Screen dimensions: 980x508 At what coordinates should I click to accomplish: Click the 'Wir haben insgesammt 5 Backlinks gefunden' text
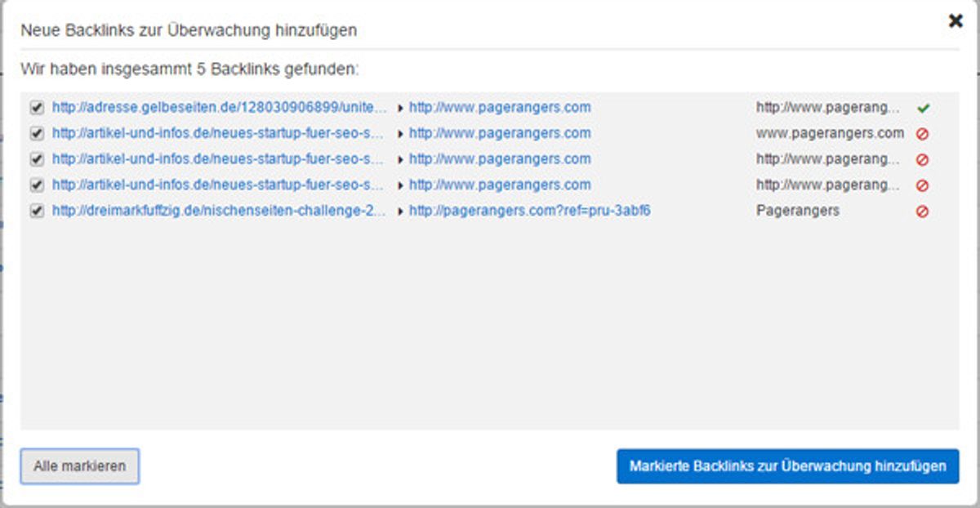coord(189,69)
